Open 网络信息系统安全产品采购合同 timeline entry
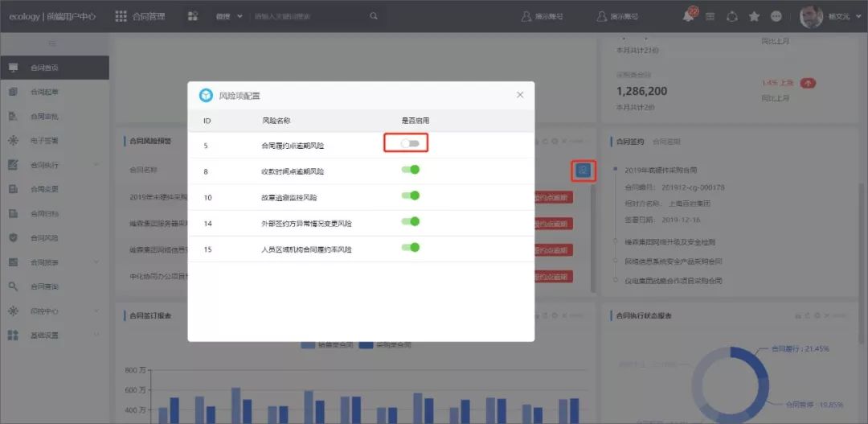This screenshot has width=868, height=424. (x=674, y=261)
